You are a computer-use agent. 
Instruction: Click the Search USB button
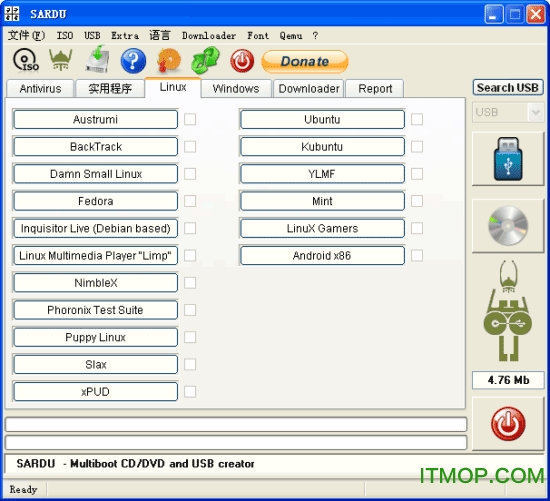(508, 87)
